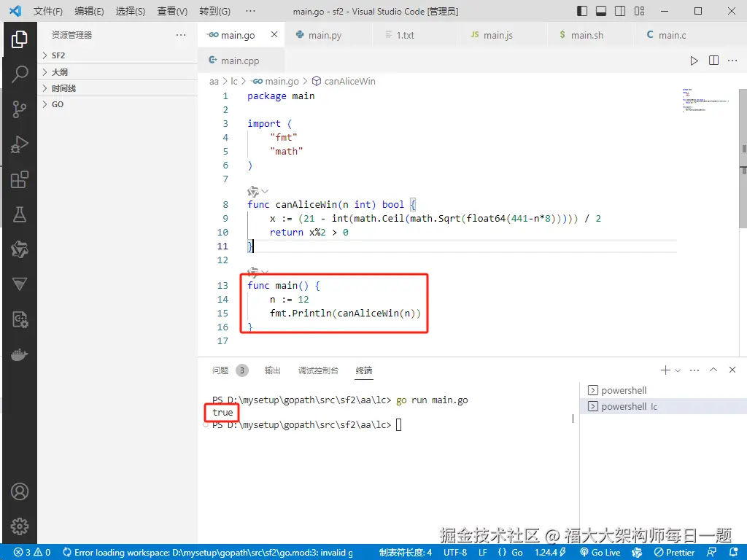Expand code lens dropdown above canAliceWin

(266, 192)
